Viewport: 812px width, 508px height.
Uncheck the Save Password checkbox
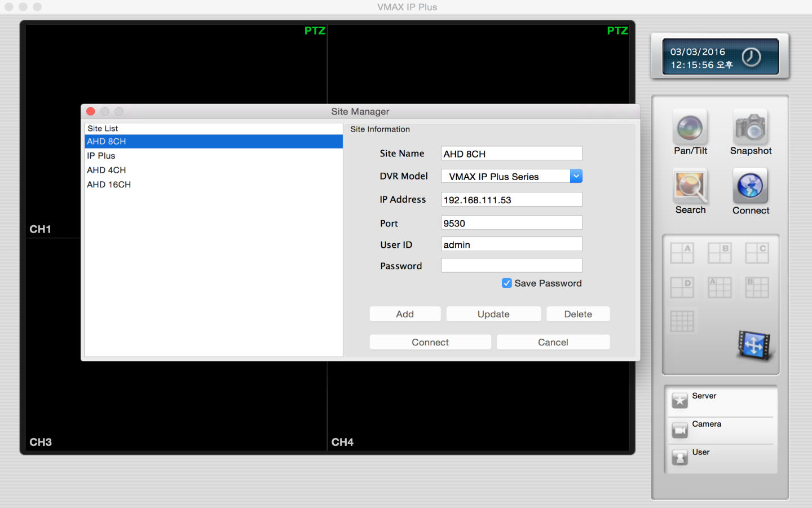point(507,283)
